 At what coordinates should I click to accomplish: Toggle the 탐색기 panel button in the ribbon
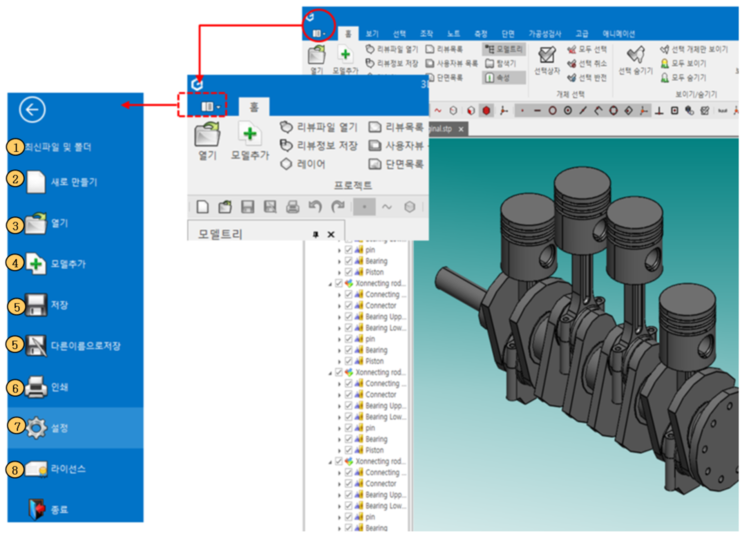pos(501,63)
